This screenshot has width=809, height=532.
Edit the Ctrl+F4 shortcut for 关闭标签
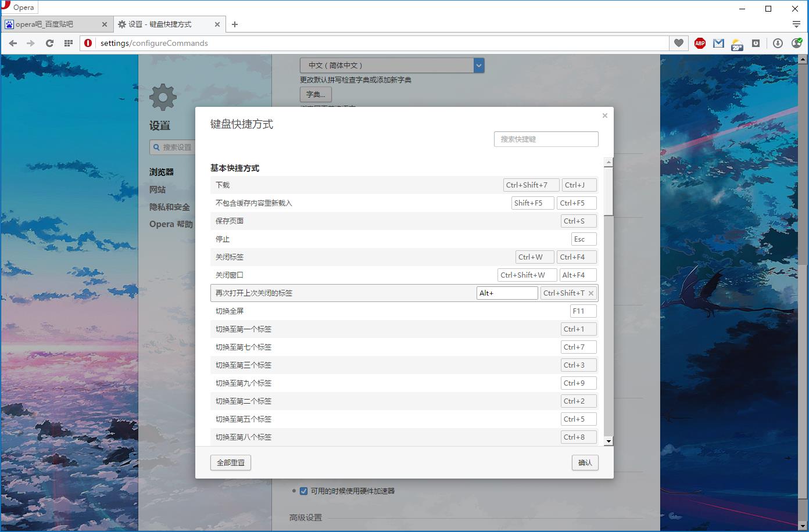click(x=577, y=257)
